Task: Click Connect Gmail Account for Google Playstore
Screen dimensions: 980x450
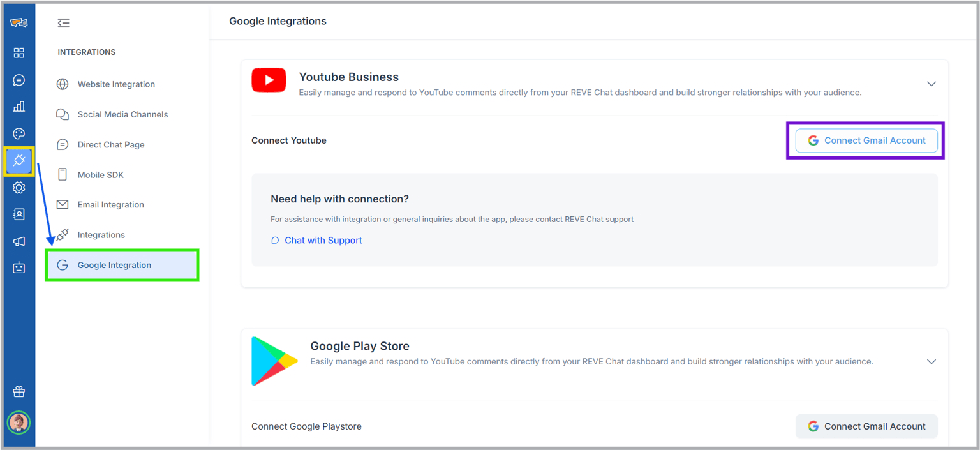Action: click(866, 426)
